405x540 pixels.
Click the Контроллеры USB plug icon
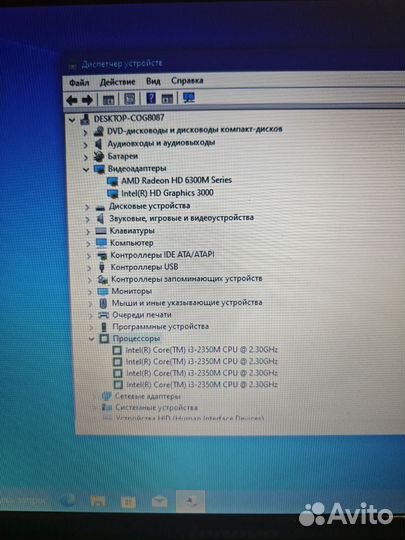102,268
